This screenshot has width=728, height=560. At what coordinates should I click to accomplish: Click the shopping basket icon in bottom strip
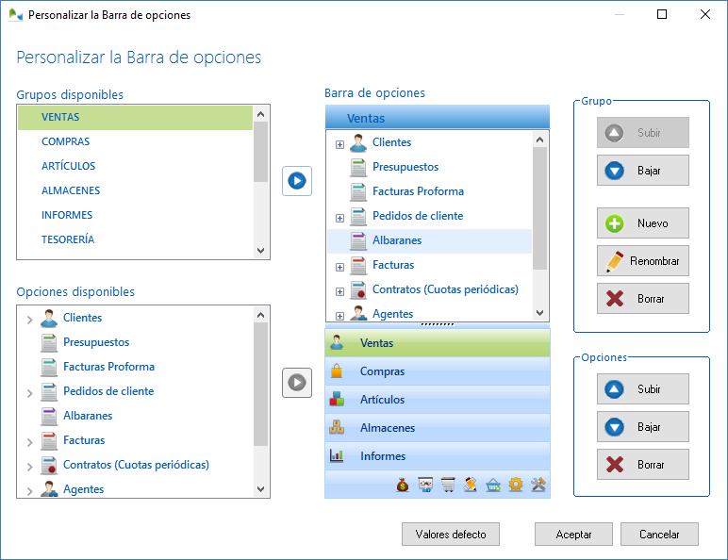493,486
